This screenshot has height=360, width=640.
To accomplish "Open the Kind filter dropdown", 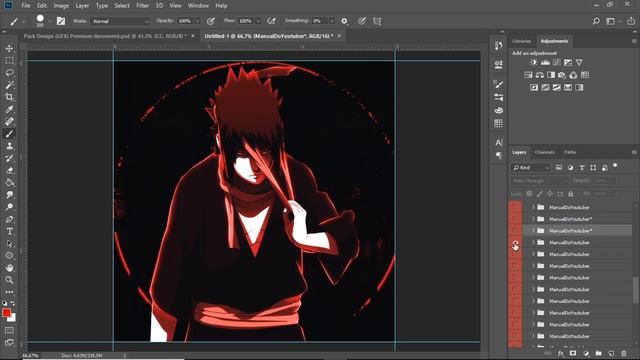I will click(531, 168).
